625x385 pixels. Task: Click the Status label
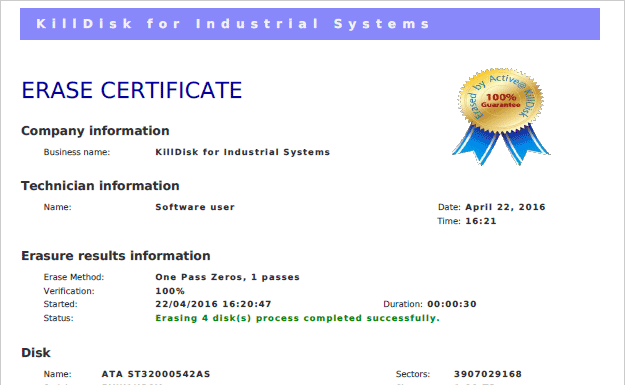[x=59, y=318]
